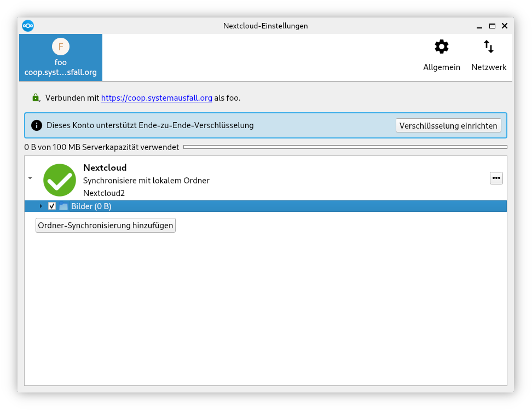Open the Allgemein settings gear icon
Image resolution: width=532 pixels, height=410 pixels.
tap(441, 47)
